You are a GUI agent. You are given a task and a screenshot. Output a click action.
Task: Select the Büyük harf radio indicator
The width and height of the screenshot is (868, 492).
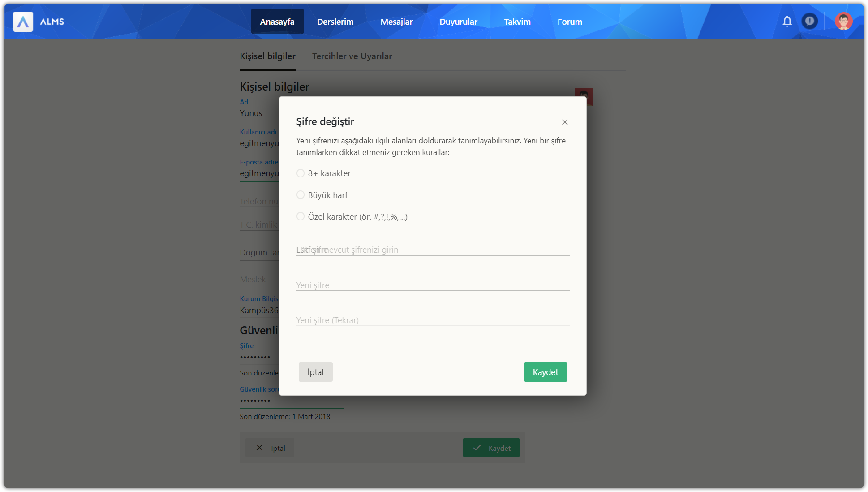coord(301,195)
